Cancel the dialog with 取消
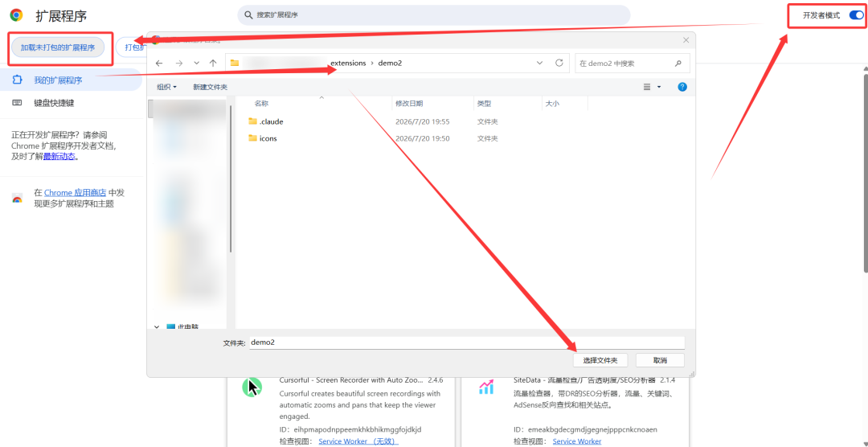Screen dimensions: 868x447 tap(660, 360)
